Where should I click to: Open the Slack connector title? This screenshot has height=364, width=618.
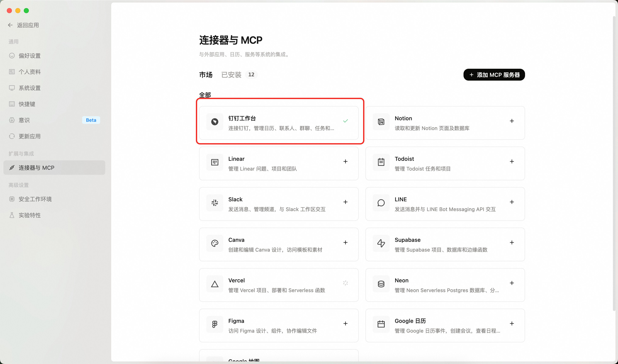[235, 199]
